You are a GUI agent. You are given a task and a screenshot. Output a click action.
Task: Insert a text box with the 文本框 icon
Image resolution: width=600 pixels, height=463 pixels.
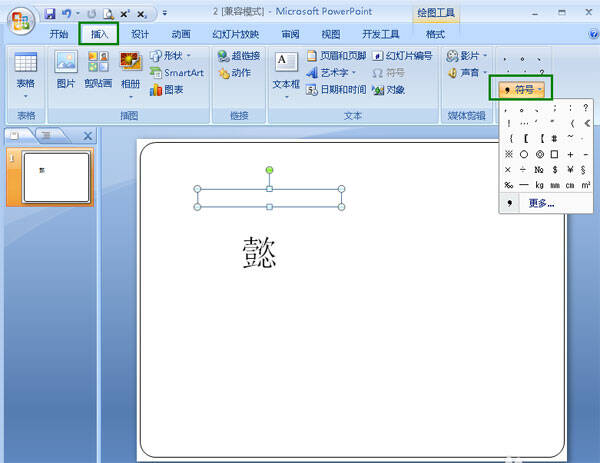(286, 62)
